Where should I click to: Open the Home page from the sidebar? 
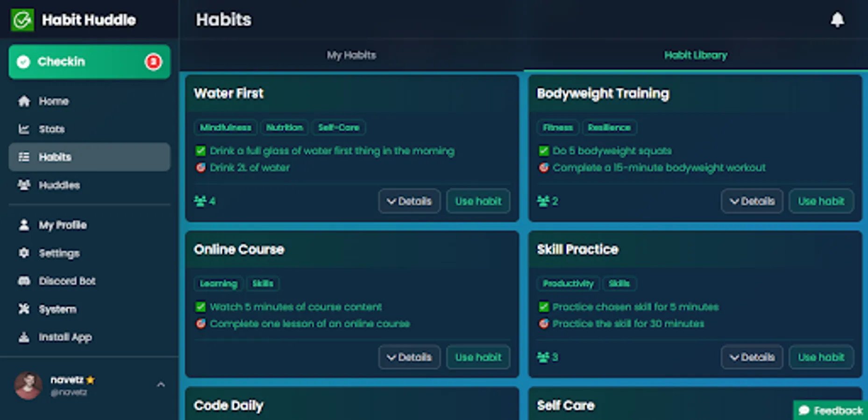(53, 101)
